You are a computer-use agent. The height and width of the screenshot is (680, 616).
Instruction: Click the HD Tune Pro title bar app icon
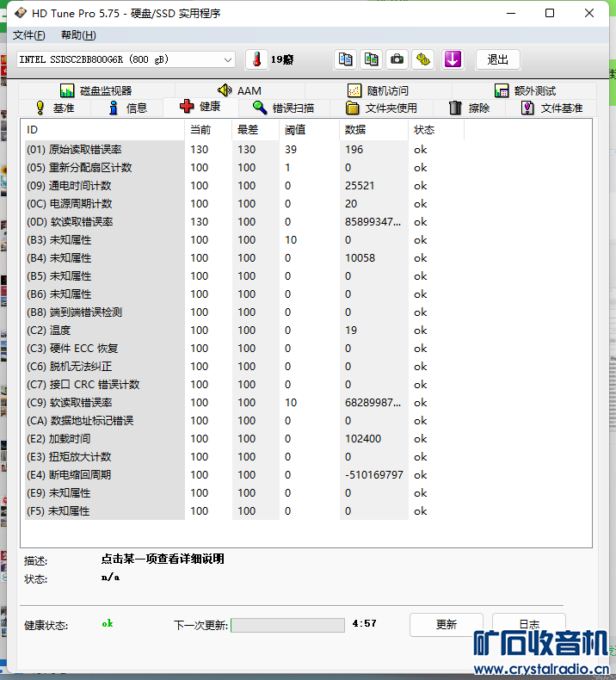point(21,14)
